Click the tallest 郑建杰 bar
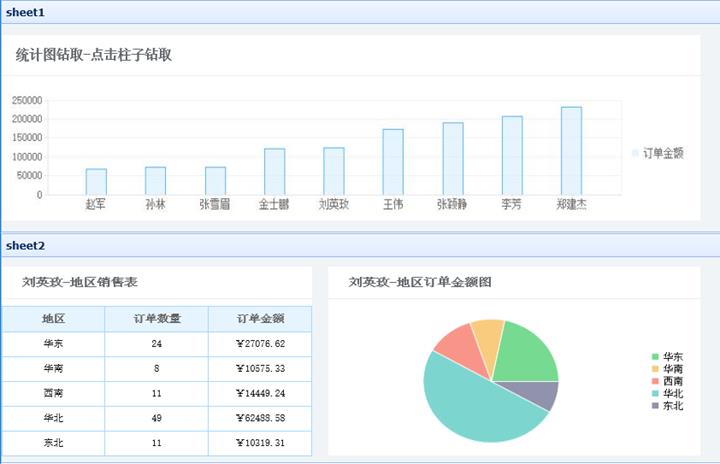Viewport: 720px width, 464px height. [x=571, y=151]
